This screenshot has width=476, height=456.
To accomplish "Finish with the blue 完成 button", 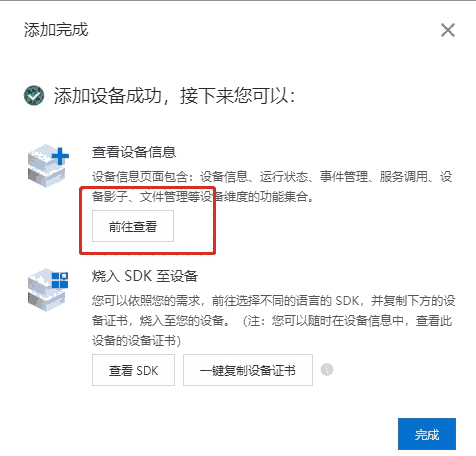I will coord(427,434).
